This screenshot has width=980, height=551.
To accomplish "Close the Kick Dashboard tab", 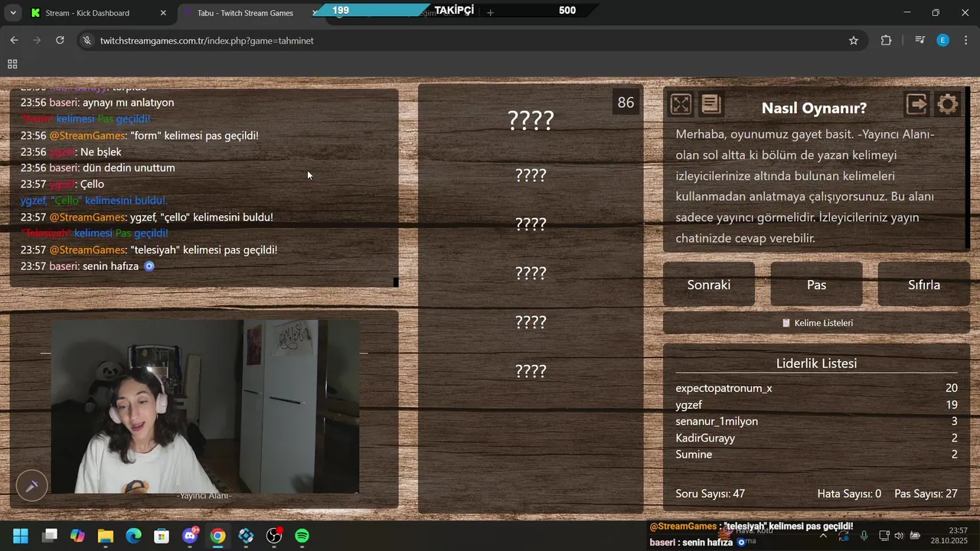I will [163, 13].
